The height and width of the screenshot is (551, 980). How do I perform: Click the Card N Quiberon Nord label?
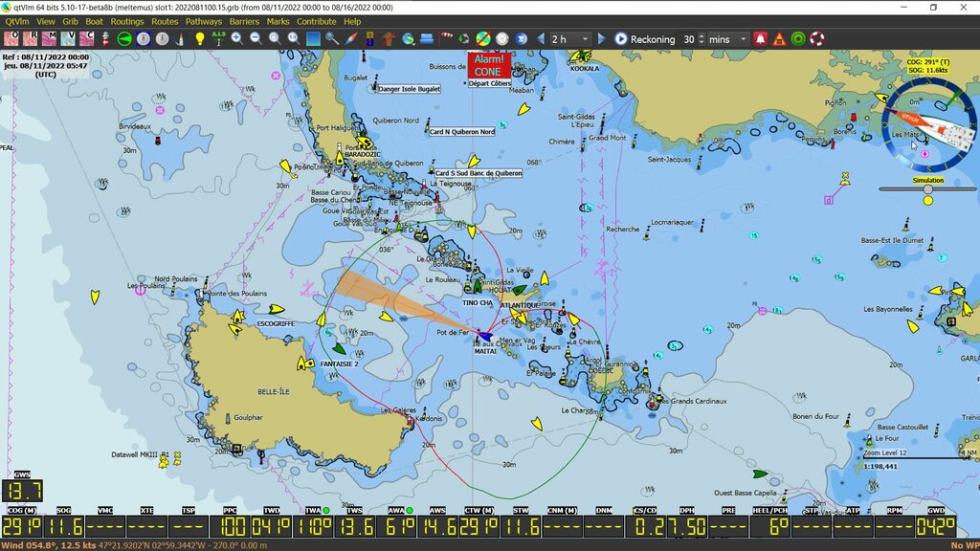pos(462,132)
